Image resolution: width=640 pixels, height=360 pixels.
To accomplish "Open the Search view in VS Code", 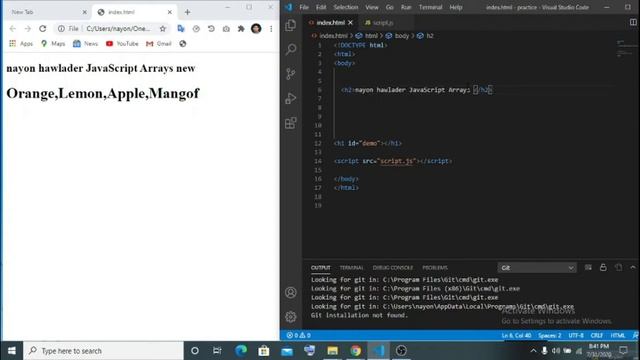I will pos(291,49).
